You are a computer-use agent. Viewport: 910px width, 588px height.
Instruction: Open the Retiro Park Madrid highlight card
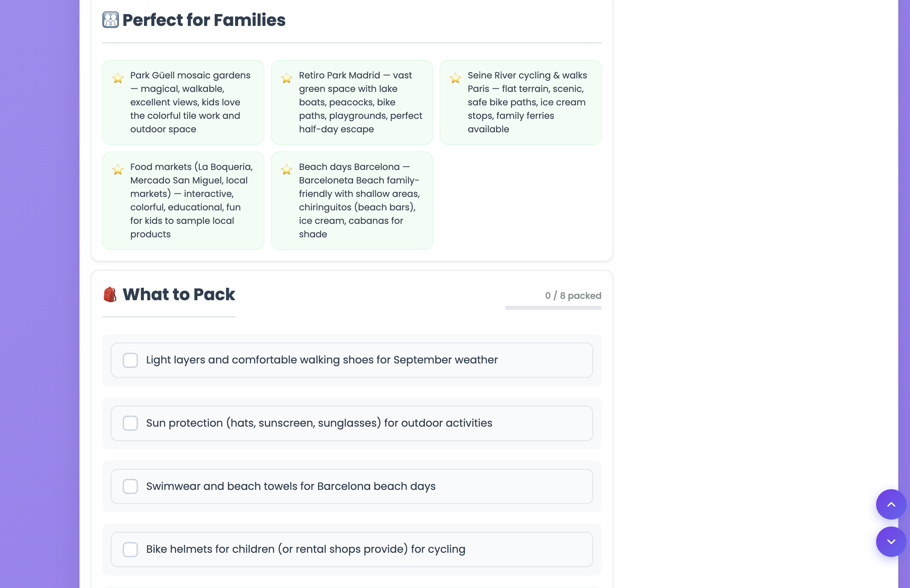pyautogui.click(x=352, y=102)
